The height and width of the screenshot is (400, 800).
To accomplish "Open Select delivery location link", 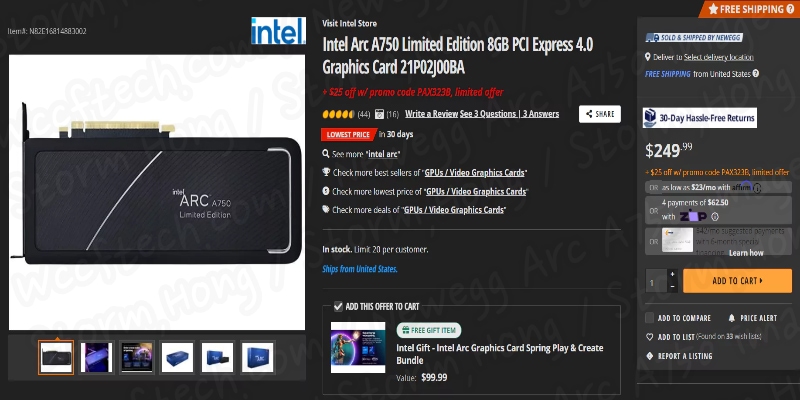I will pos(718,57).
